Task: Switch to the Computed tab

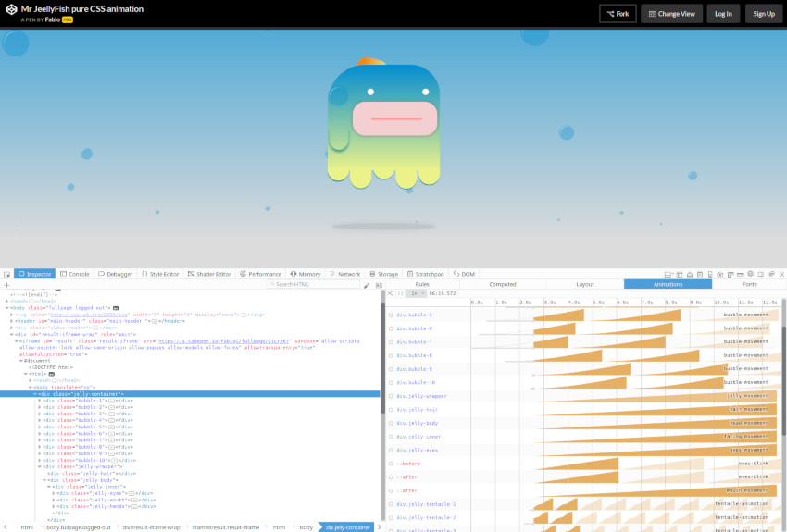Action: (x=502, y=284)
